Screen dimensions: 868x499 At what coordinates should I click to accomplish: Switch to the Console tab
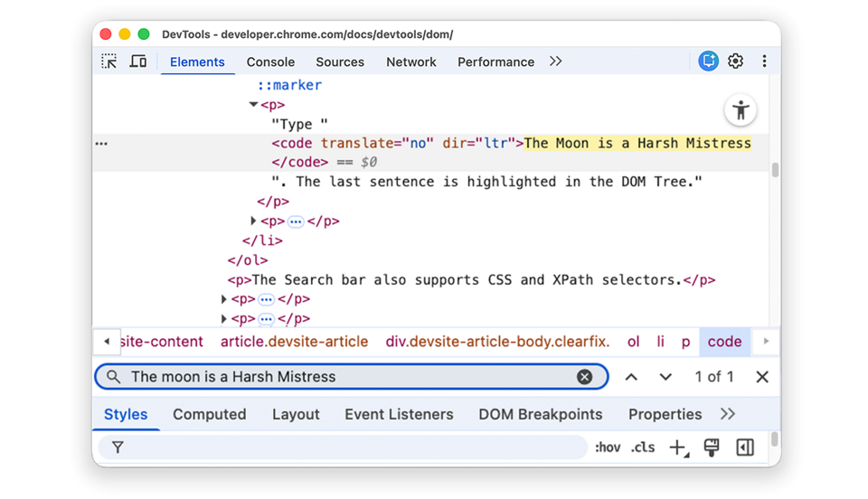270,61
